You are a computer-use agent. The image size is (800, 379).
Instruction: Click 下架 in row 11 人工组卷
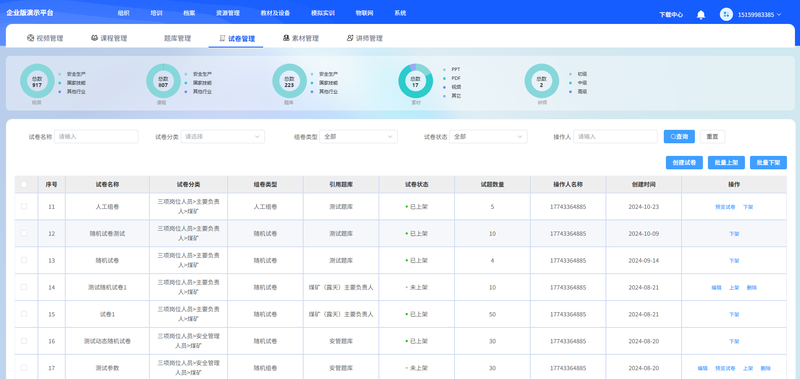coord(748,207)
